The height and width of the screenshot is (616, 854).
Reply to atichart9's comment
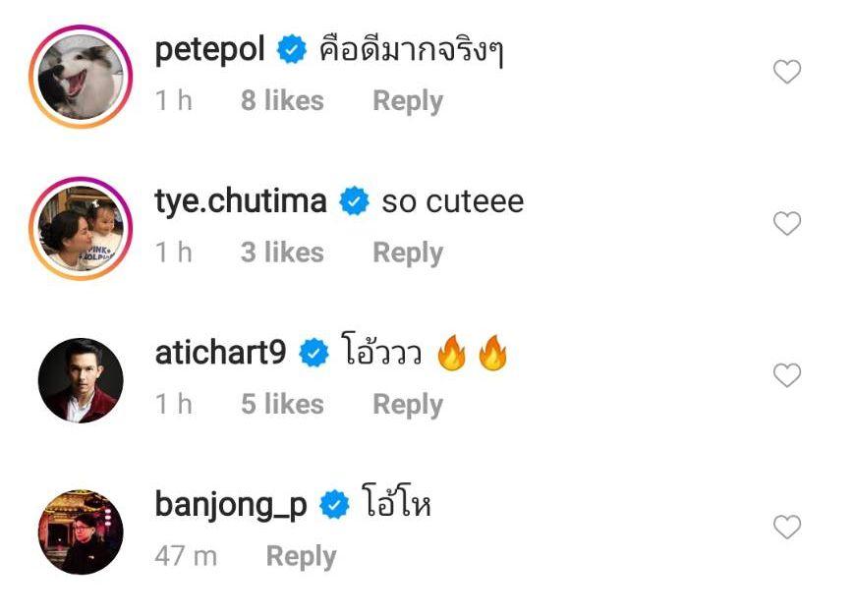click(407, 405)
